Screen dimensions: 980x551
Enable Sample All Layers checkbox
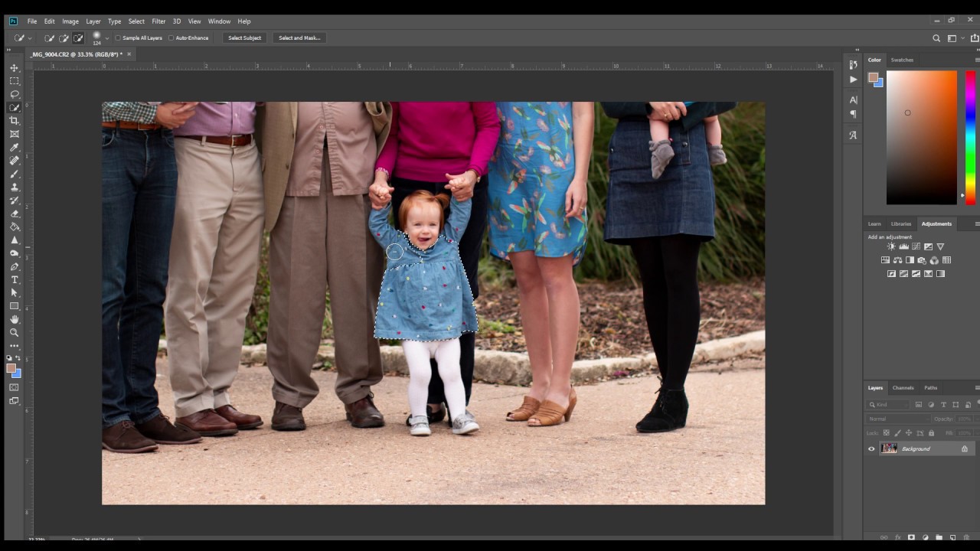118,37
